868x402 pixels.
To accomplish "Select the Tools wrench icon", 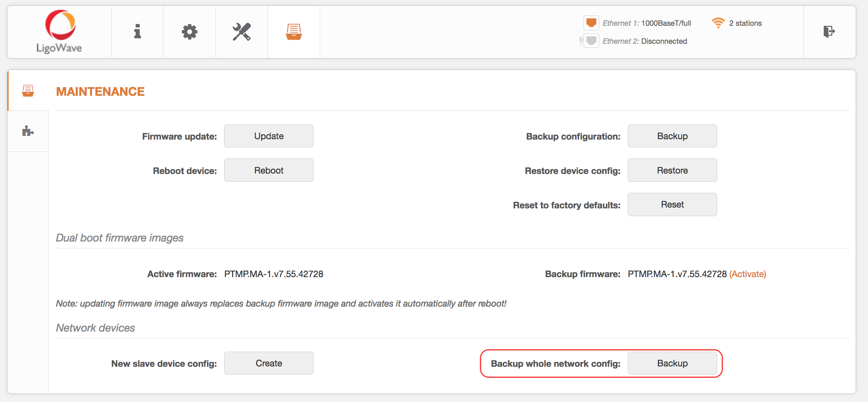I will pyautogui.click(x=241, y=32).
